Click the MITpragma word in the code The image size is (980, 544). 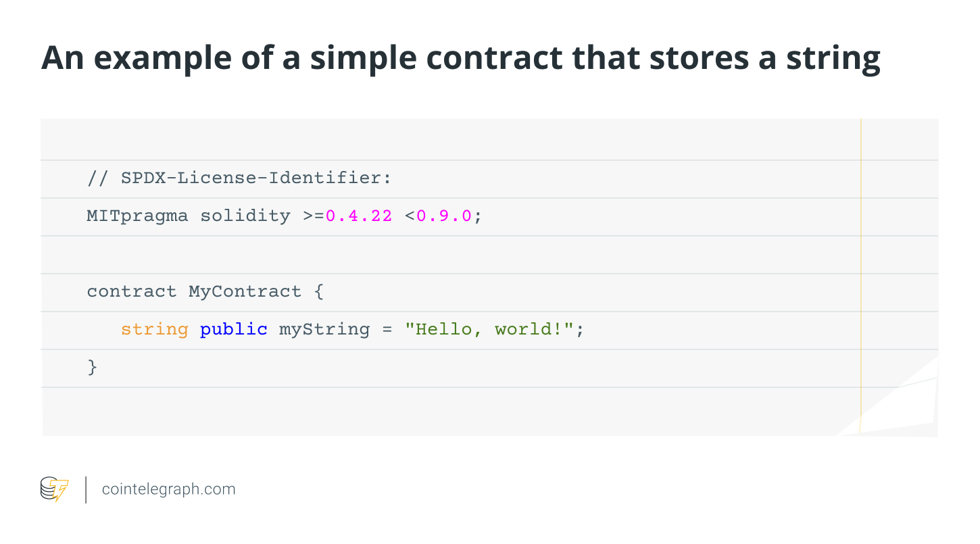pyautogui.click(x=137, y=216)
